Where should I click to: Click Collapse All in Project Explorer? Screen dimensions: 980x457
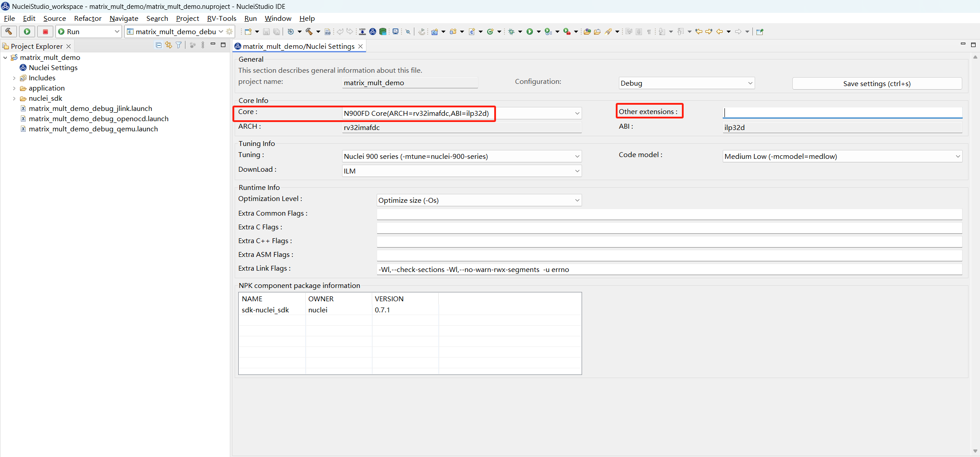[x=158, y=45]
